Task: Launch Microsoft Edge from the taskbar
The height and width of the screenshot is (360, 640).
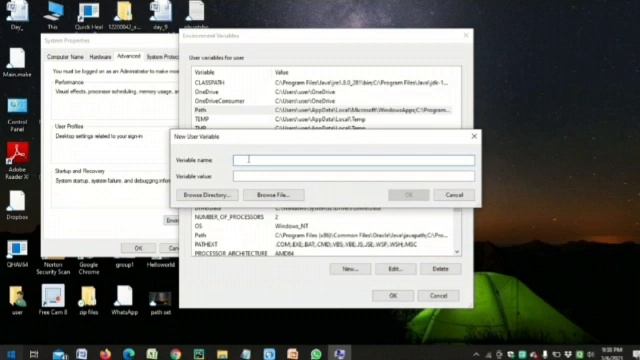Action: pyautogui.click(x=129, y=354)
